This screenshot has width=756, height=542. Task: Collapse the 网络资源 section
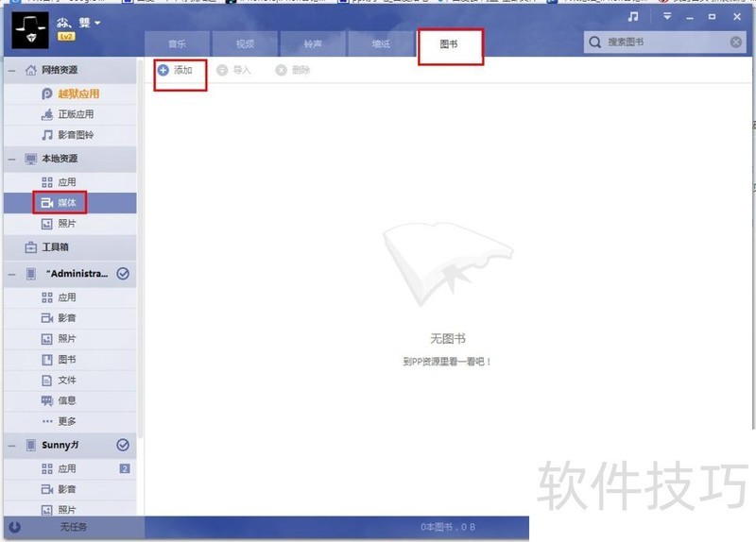(x=11, y=71)
